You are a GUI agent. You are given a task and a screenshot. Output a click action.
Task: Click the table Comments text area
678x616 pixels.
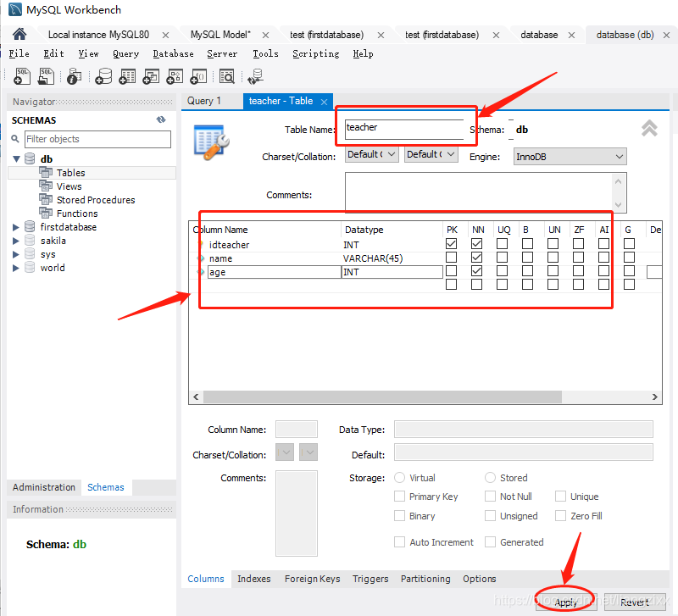point(479,192)
